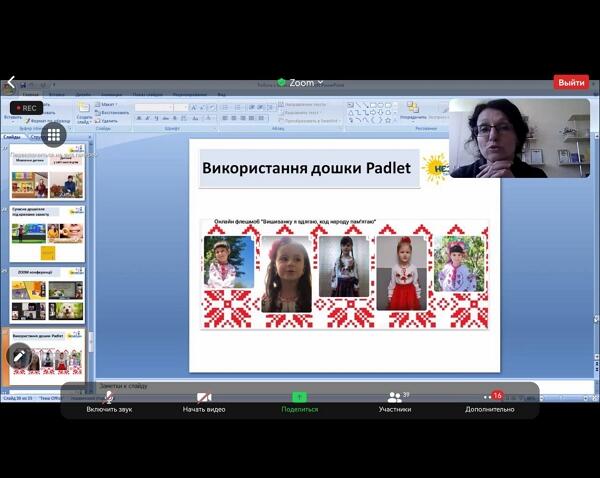The width and height of the screenshot is (600, 478).
Task: Tap the speaker's video tile
Action: 519,138
